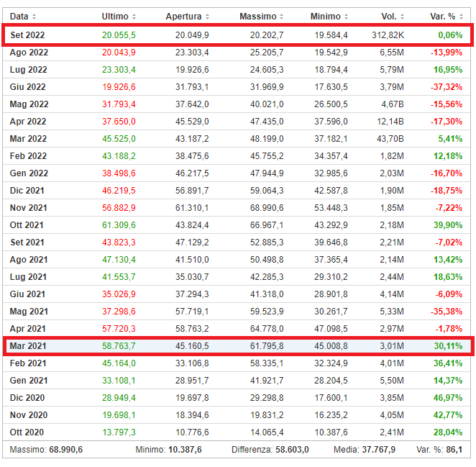The height and width of the screenshot is (467, 476).
Task: Click Ultimo value 20.055,5
Action: (119, 35)
